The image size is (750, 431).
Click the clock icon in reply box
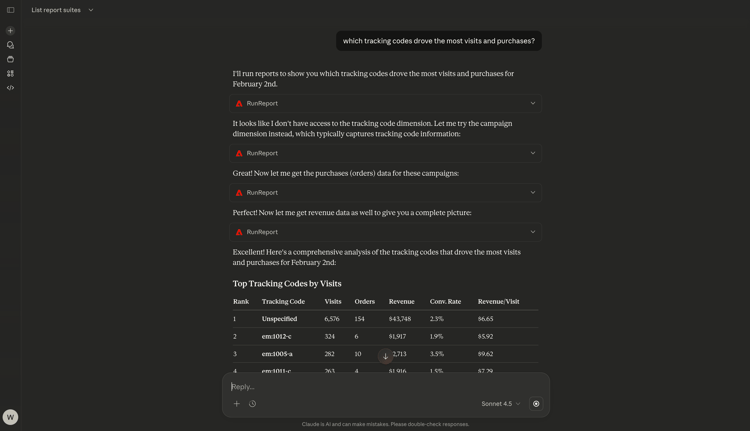point(253,404)
